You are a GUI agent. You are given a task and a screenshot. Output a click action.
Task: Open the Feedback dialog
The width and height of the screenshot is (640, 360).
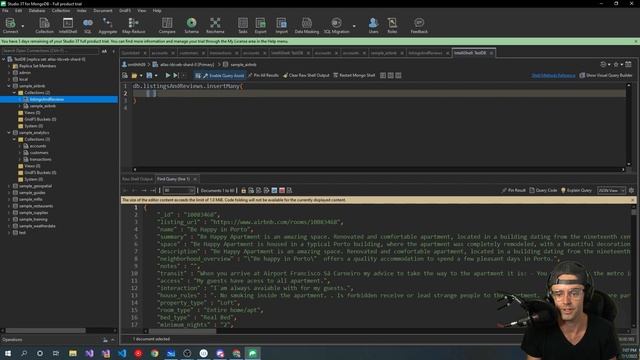coord(419,25)
